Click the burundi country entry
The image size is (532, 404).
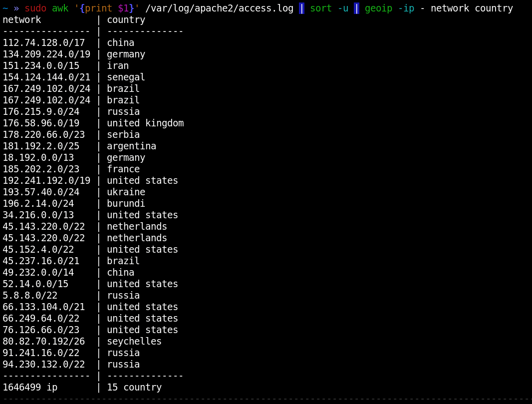point(125,203)
